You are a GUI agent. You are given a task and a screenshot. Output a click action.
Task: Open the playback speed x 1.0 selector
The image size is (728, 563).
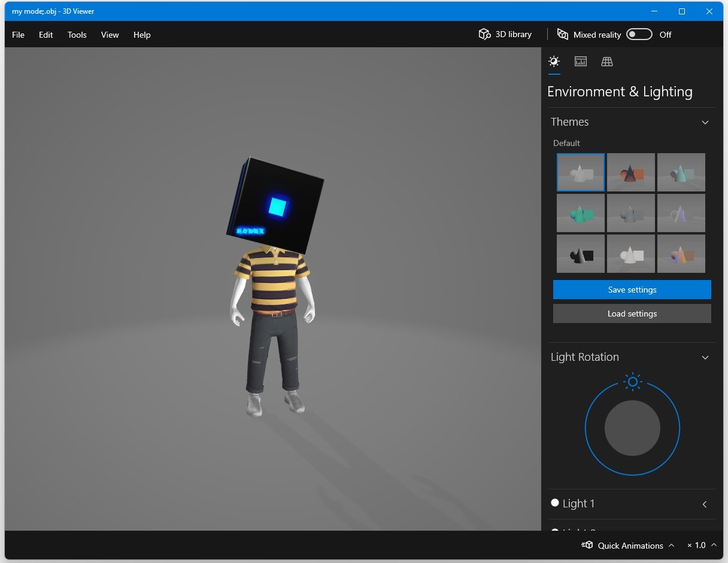(700, 545)
